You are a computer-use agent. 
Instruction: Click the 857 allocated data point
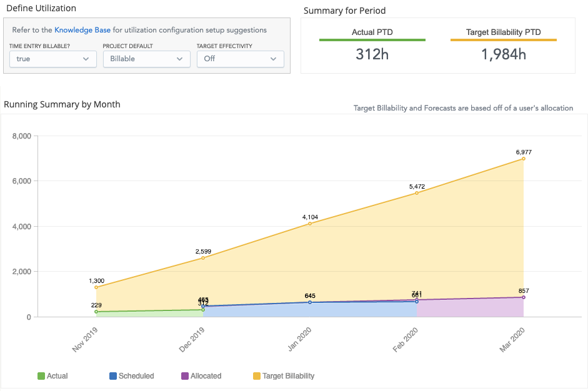(x=524, y=297)
